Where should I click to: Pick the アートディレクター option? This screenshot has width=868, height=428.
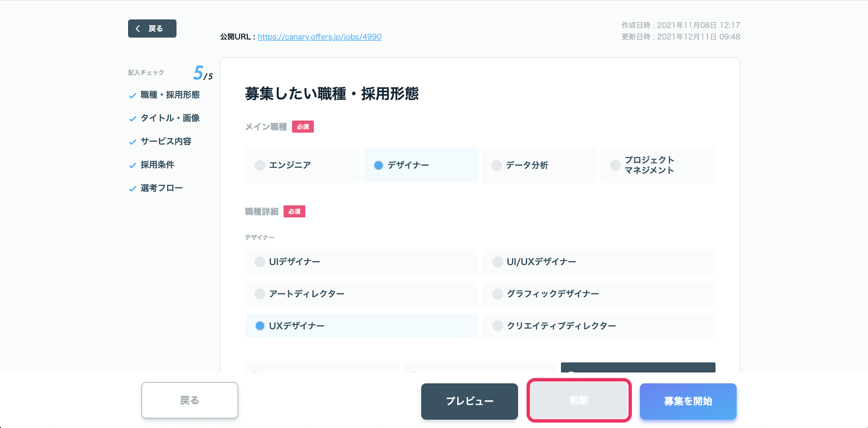point(361,294)
